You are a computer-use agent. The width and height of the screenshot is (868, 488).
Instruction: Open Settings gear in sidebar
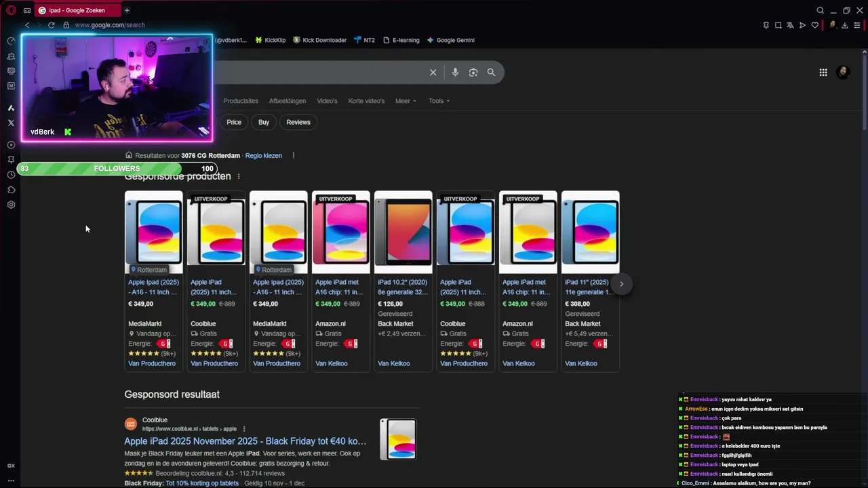click(x=11, y=205)
